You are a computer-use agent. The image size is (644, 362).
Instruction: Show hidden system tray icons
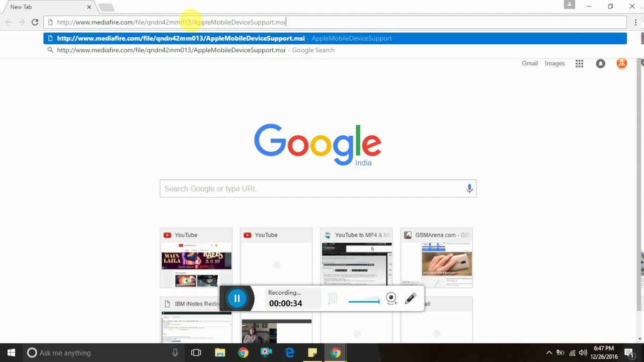coord(549,353)
